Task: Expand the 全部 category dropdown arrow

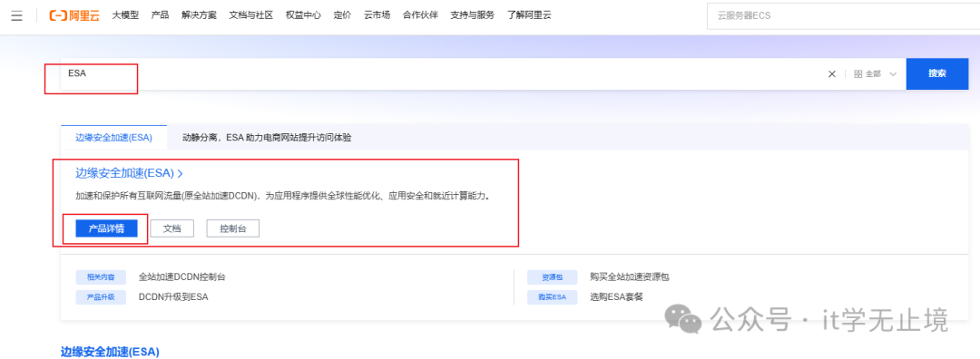Action: tap(893, 73)
